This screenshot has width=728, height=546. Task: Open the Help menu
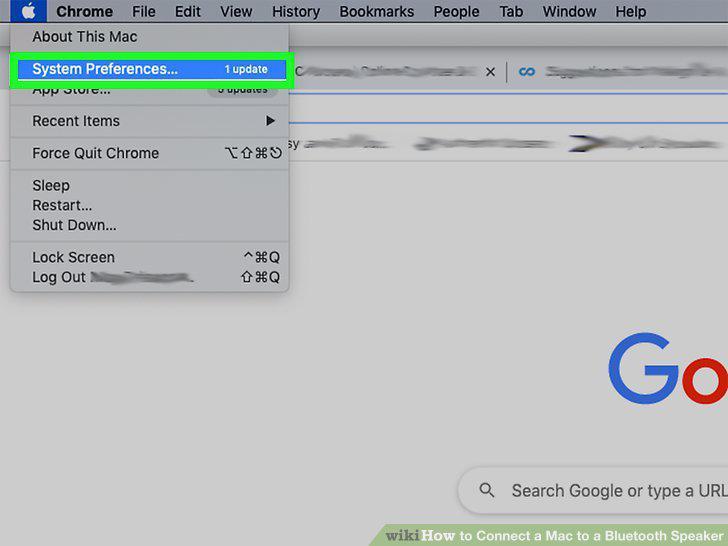click(630, 11)
